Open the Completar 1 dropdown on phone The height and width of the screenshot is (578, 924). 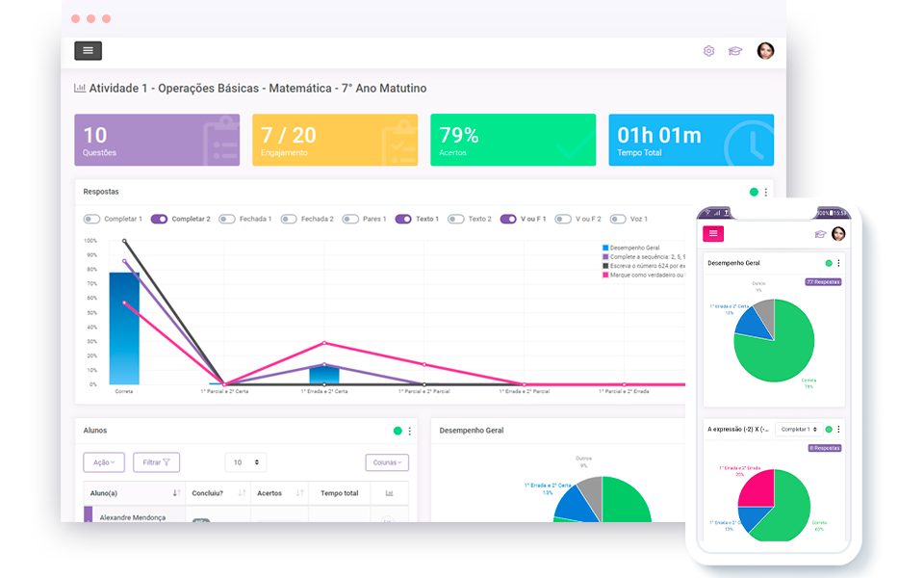798,429
